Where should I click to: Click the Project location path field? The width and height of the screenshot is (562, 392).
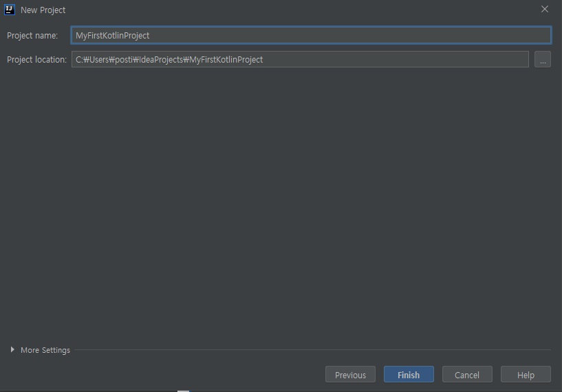(x=300, y=59)
